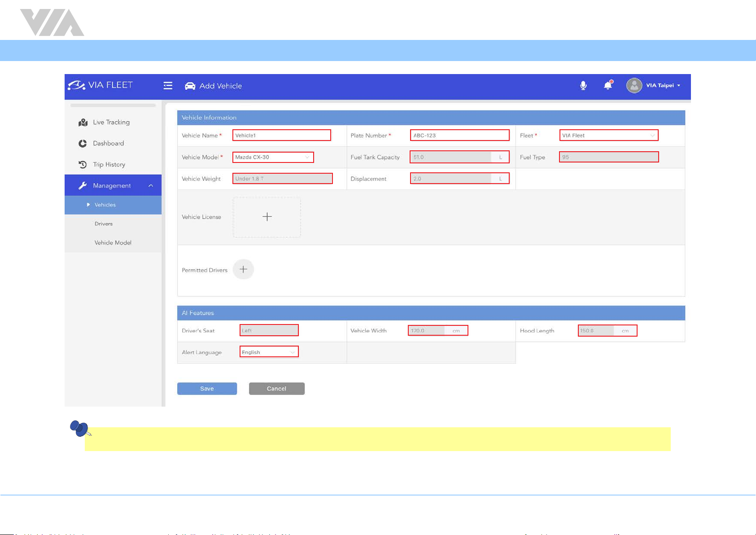The image size is (756, 535).
Task: Click the Vehicle Name input field
Action: pos(282,135)
